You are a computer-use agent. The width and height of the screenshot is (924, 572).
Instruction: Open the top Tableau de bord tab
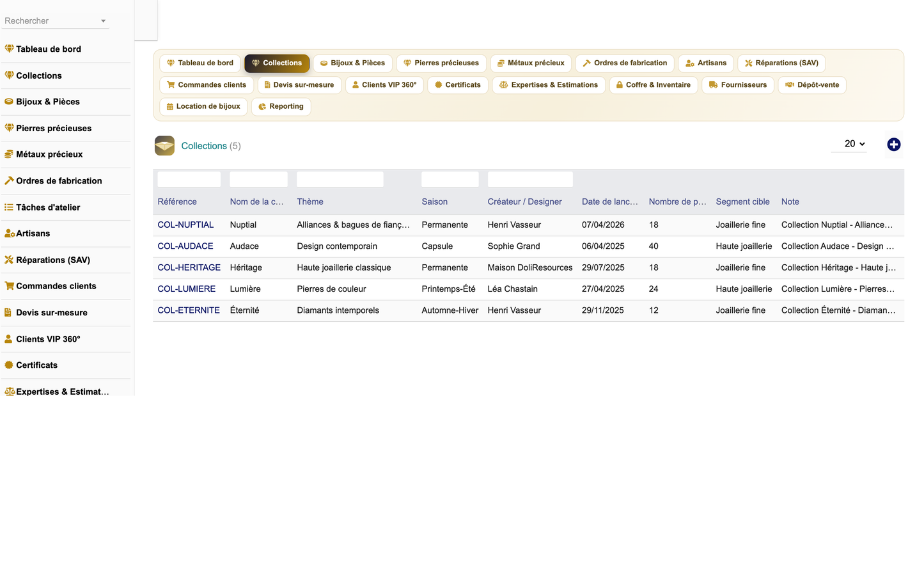point(200,63)
